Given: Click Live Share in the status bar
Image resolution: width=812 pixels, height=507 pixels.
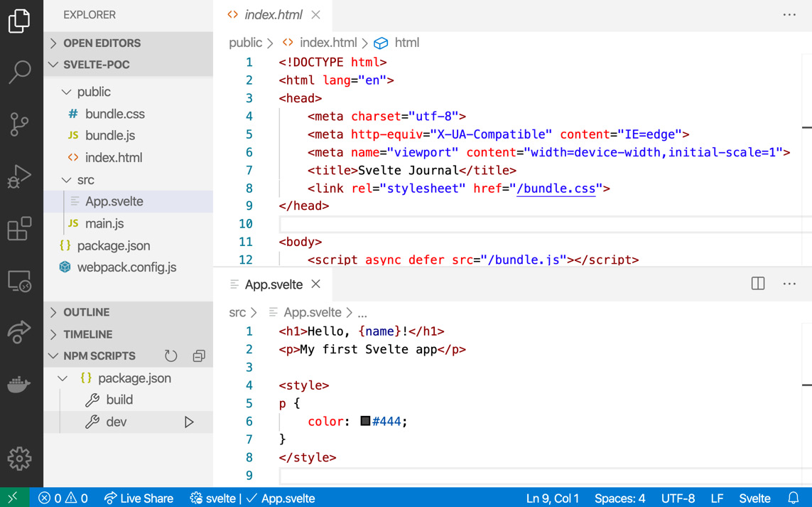Looking at the screenshot, I should 139,498.
